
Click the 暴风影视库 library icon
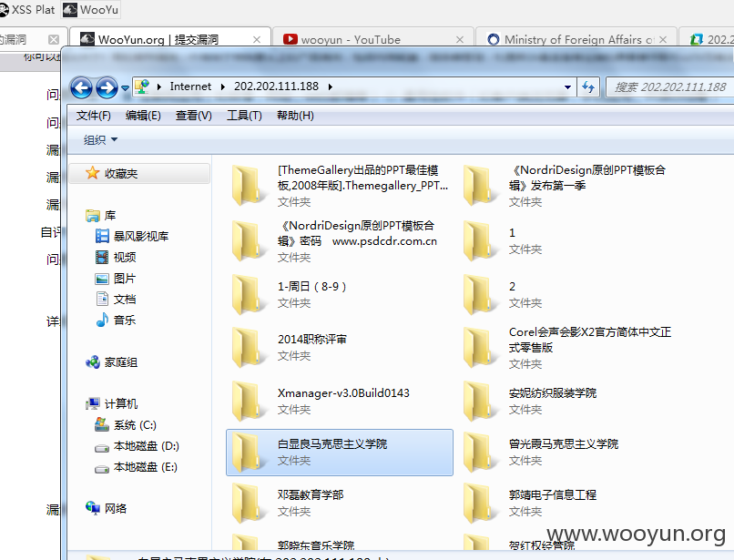102,236
